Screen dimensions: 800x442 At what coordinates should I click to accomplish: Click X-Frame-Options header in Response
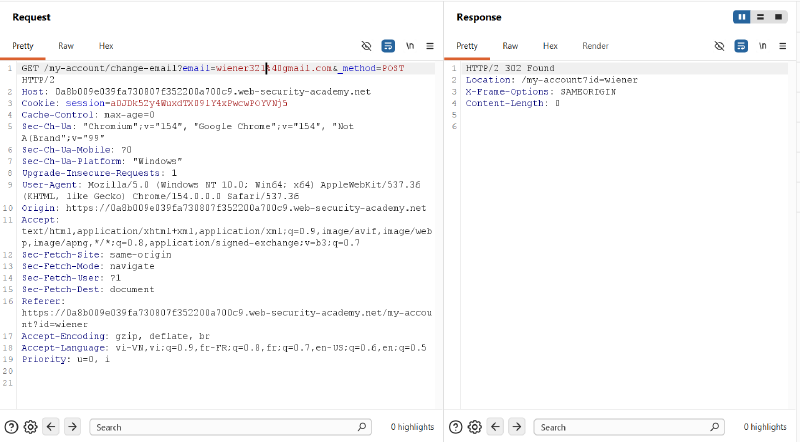(541, 92)
